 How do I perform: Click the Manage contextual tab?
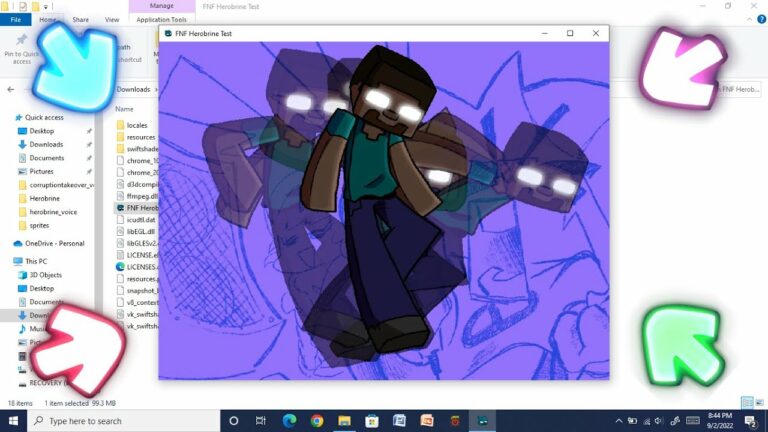[x=162, y=6]
